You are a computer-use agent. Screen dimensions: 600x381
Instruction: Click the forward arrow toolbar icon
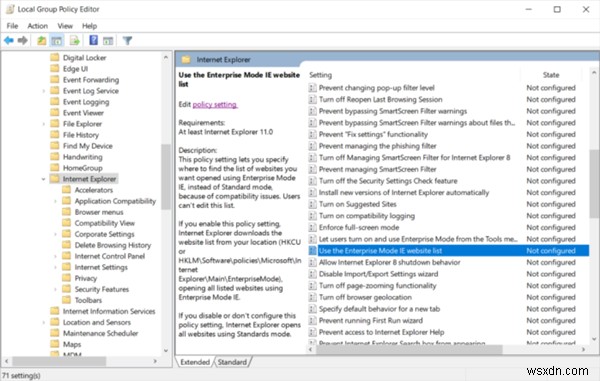[23, 40]
